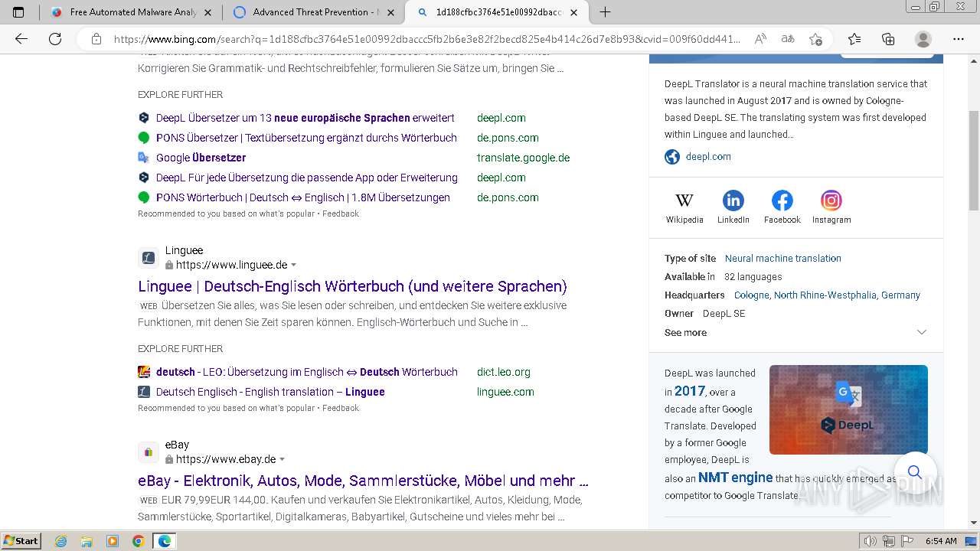Launch media player from the taskbar
Screen dimensions: 980x551
tap(113, 541)
